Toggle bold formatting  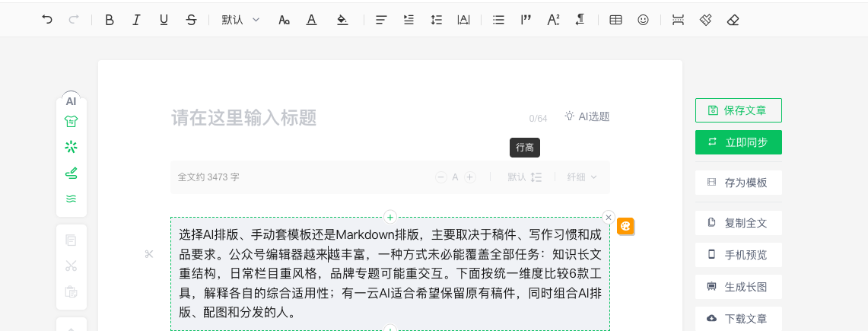109,20
